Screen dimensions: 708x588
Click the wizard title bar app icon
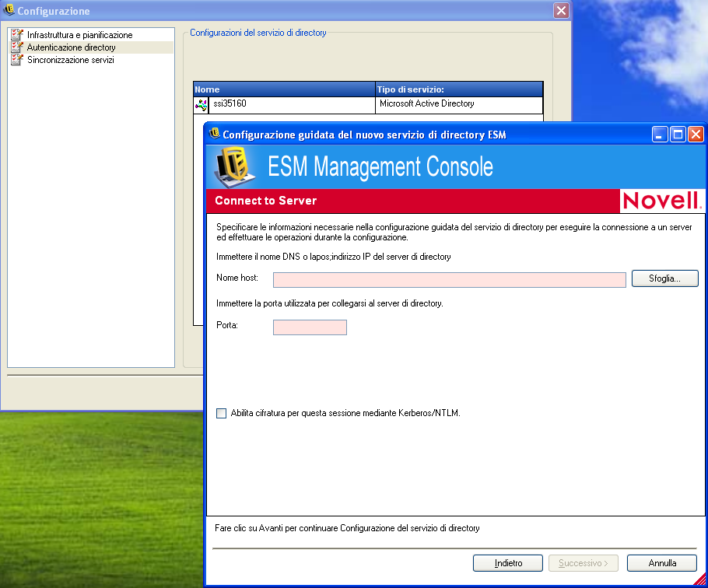(x=215, y=134)
